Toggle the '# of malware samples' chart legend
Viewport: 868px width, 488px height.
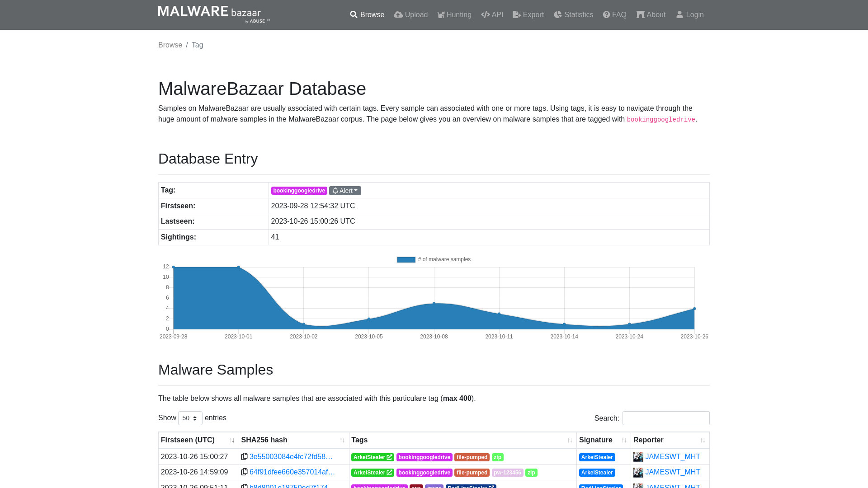[434, 259]
